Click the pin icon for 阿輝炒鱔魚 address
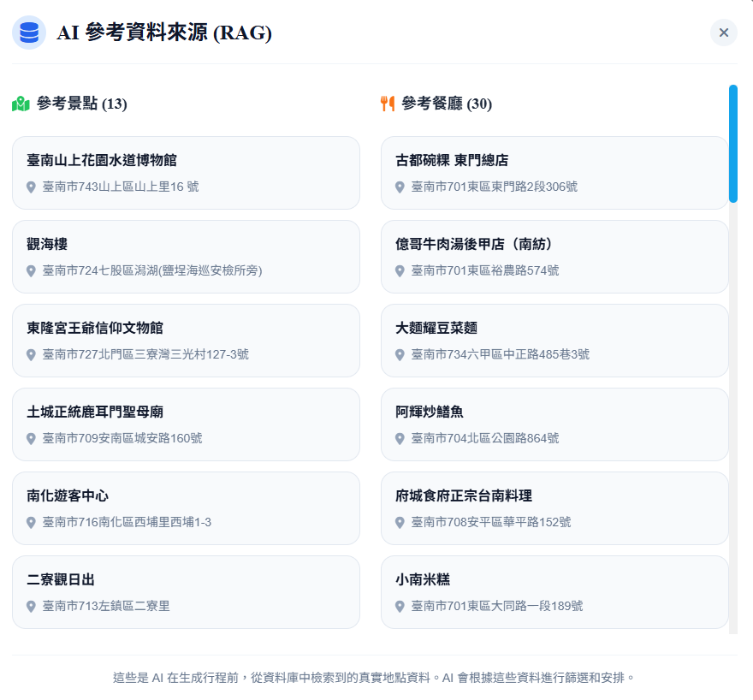 tap(400, 439)
